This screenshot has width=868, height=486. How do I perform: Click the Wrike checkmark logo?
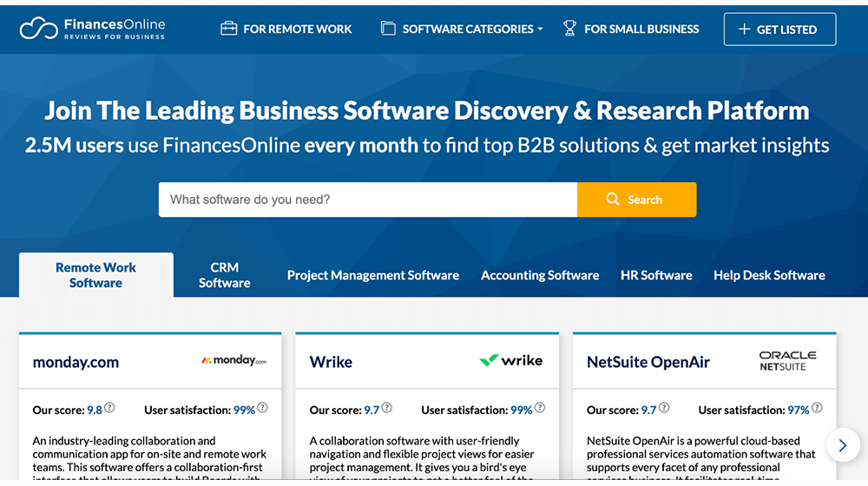coord(511,360)
